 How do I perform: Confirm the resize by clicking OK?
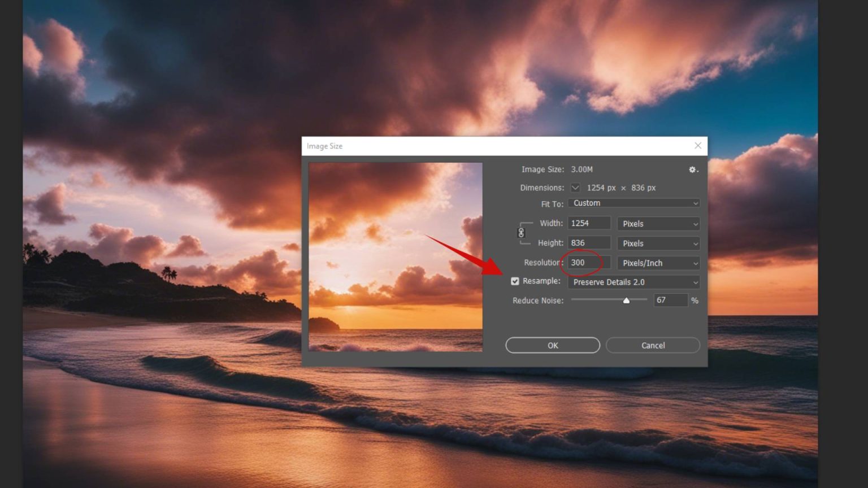coord(552,345)
